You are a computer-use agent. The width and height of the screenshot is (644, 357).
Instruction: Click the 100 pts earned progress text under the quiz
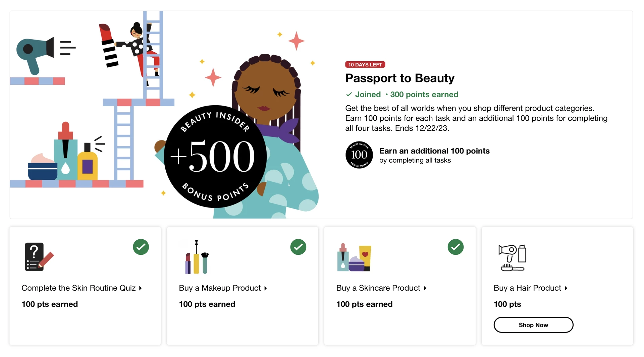(50, 304)
